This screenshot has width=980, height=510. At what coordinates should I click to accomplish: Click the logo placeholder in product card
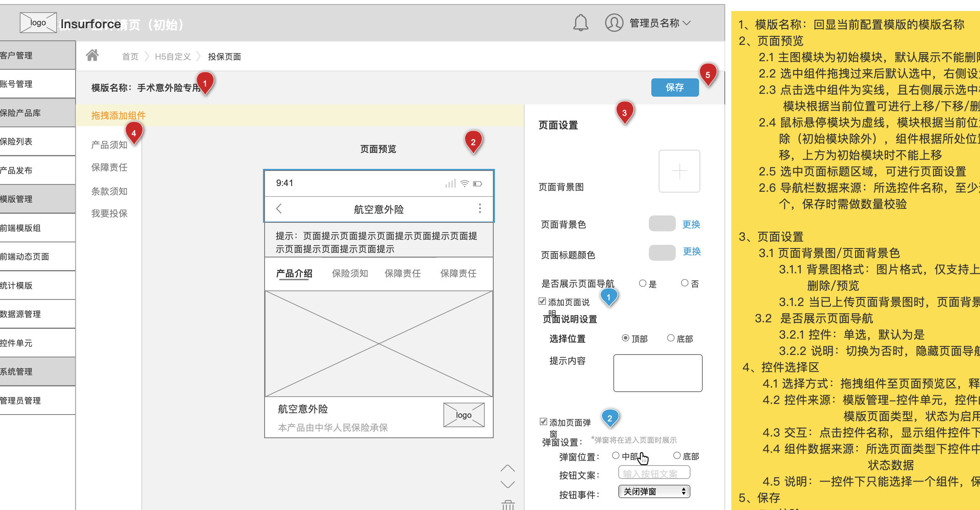464,415
